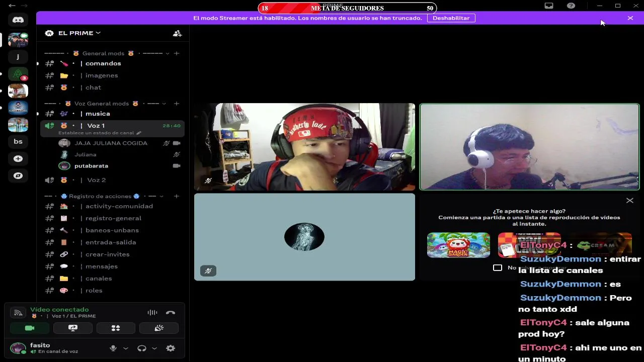Open the 'bs' server icon
Image resolution: width=644 pixels, height=362 pixels.
(x=18, y=141)
